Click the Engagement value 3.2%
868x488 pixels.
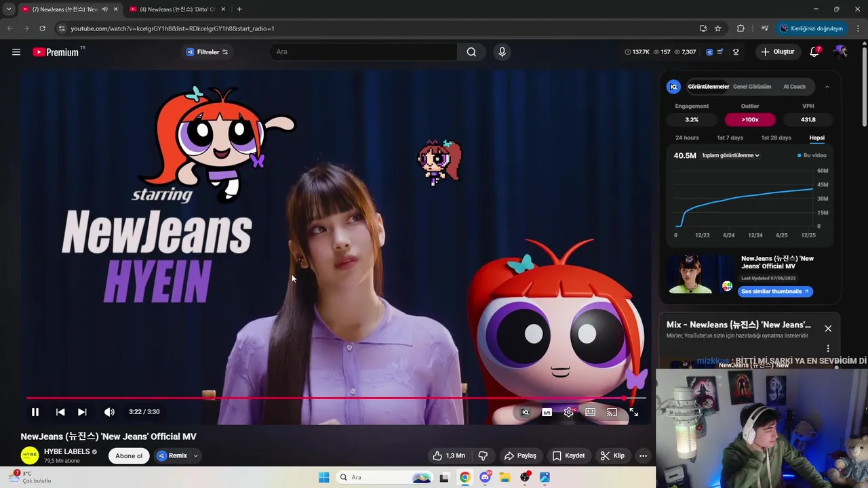coord(692,119)
